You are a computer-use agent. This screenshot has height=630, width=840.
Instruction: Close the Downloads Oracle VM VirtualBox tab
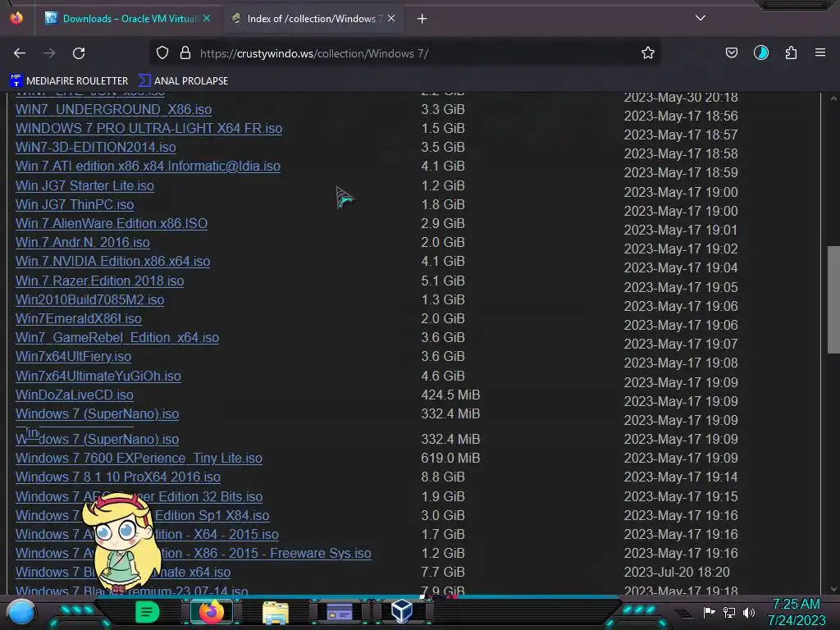pyautogui.click(x=207, y=18)
